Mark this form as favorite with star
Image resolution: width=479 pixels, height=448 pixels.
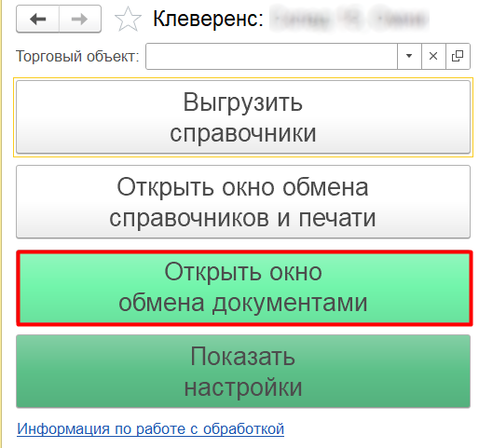tap(128, 20)
